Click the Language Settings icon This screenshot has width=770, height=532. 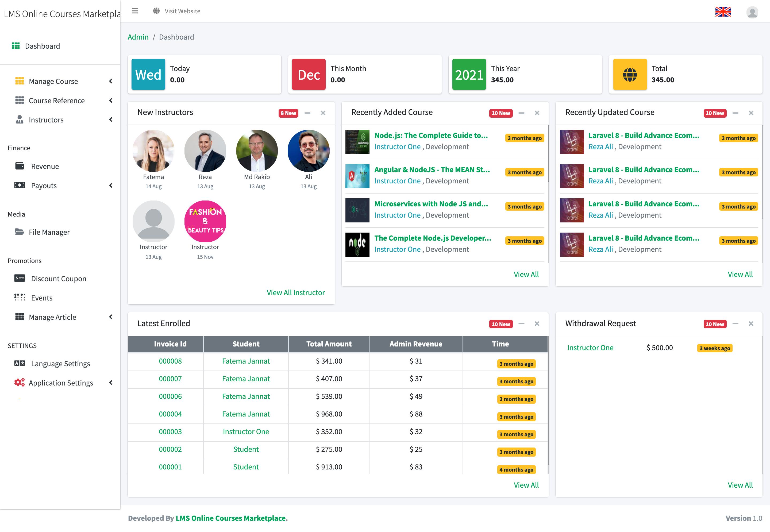[19, 363]
